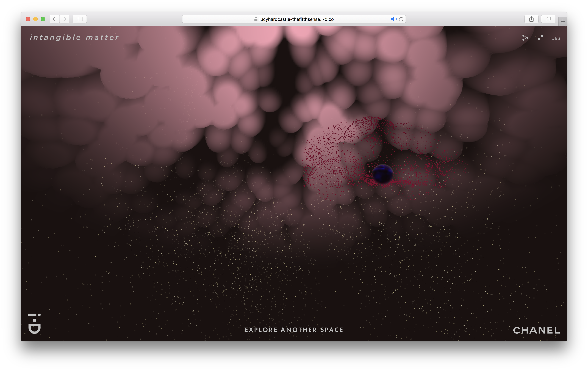Click the dark blue sphere

pos(383,174)
